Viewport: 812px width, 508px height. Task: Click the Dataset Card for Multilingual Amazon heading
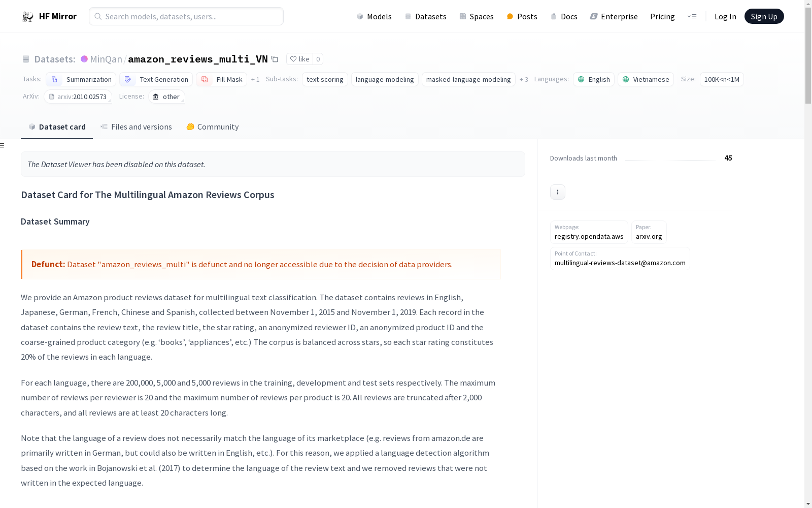click(x=148, y=195)
